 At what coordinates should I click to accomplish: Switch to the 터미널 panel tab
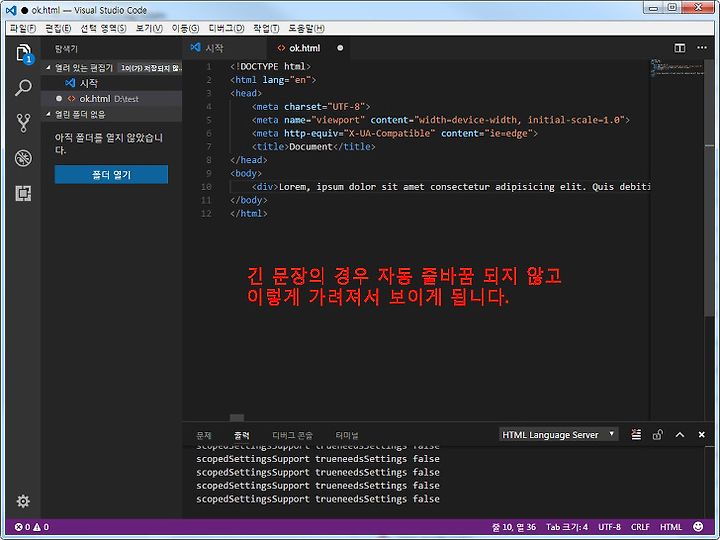pos(347,435)
